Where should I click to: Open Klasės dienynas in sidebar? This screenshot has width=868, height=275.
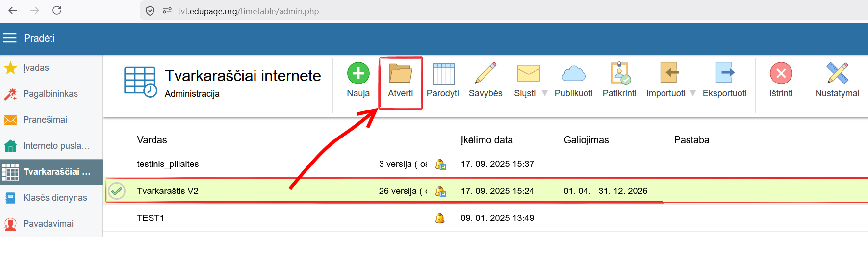(54, 198)
